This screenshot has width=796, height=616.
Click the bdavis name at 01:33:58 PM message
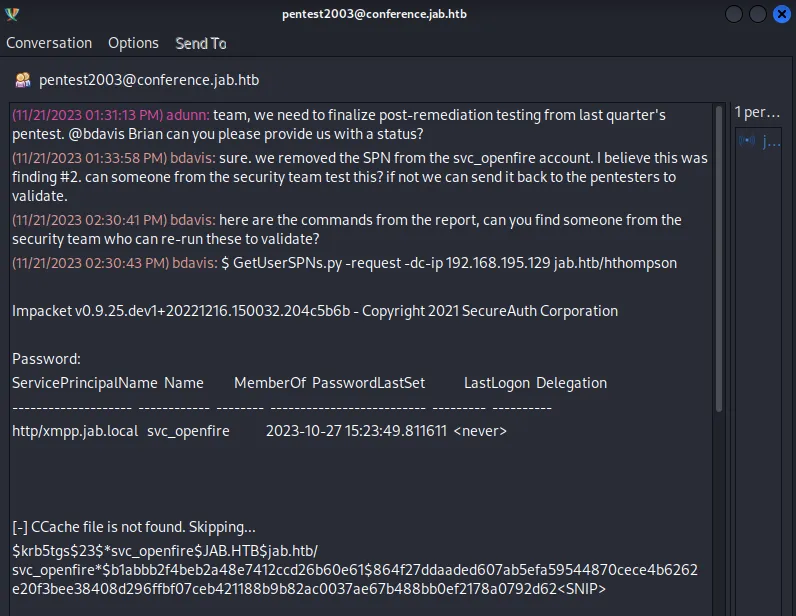pos(192,158)
